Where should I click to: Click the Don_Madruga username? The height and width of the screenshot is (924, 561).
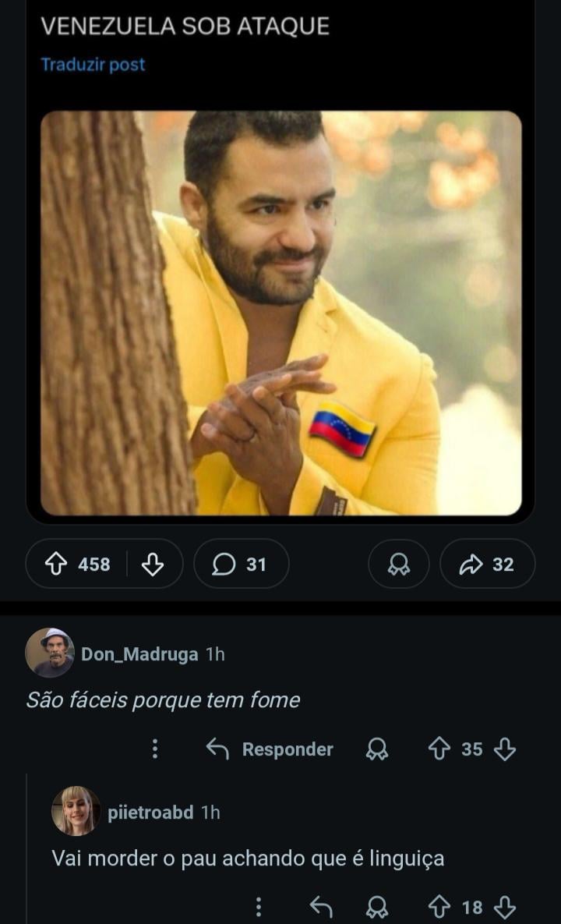point(139,654)
